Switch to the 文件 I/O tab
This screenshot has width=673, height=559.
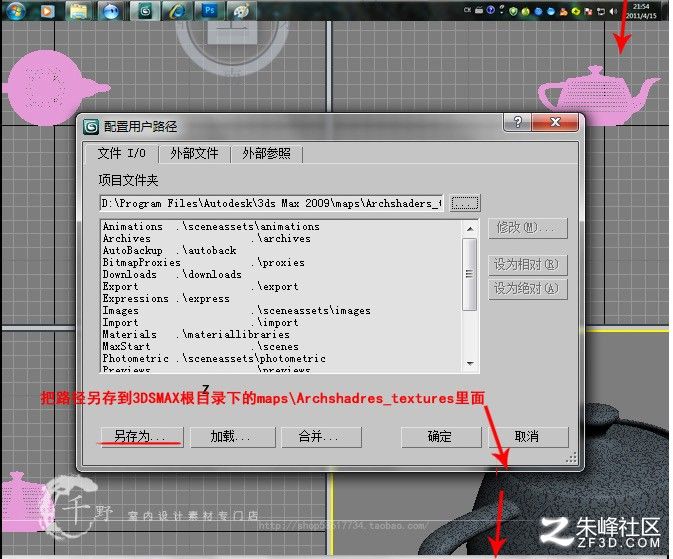tap(121, 153)
